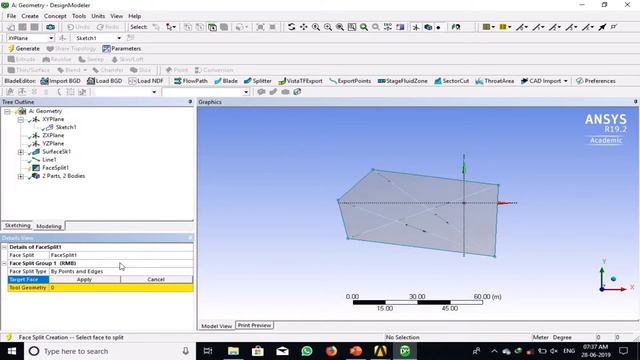Toggle Display Model cube icon
The height and width of the screenshot is (360, 640).
coord(428,27)
